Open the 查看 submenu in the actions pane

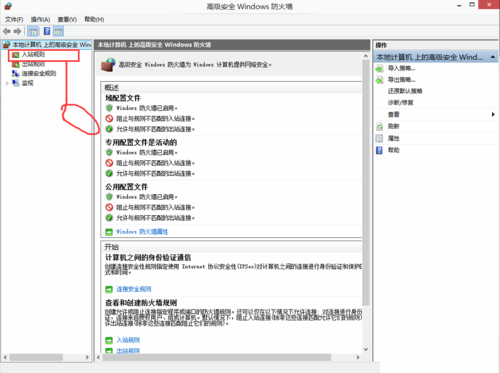coord(394,114)
